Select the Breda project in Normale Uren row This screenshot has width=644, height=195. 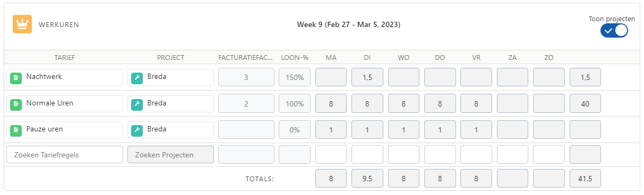(x=170, y=103)
